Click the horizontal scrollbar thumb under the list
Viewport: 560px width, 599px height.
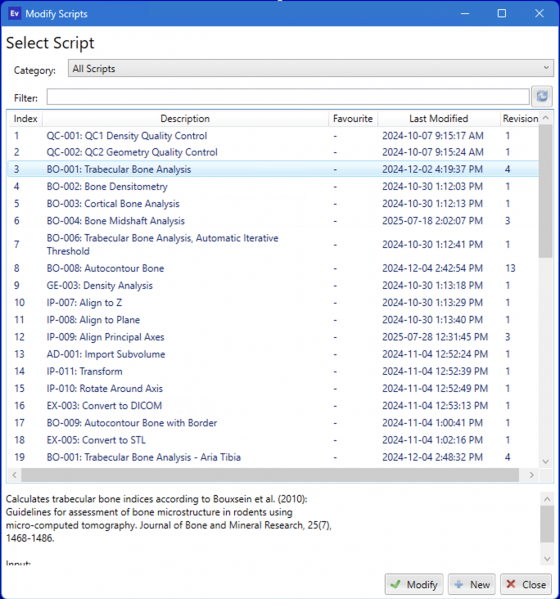(x=270, y=475)
